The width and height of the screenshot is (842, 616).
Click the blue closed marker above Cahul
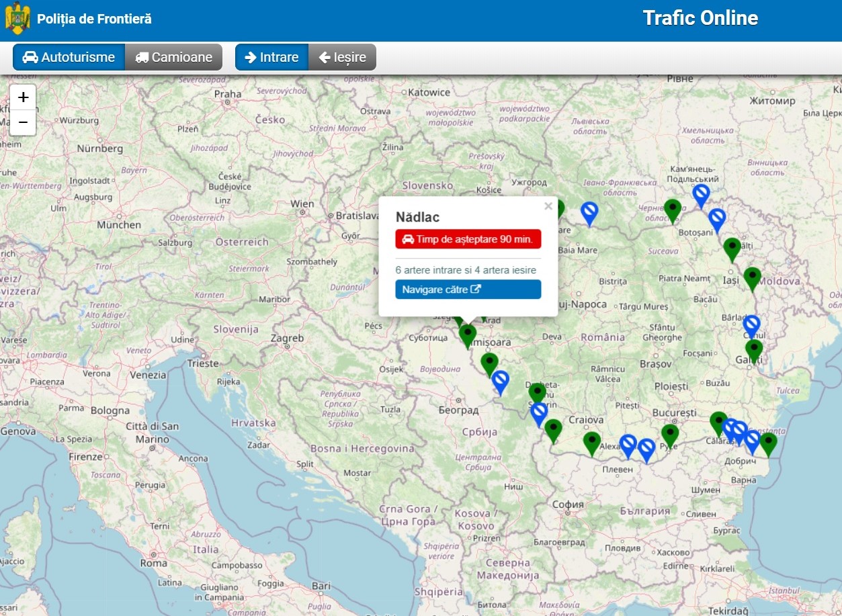[x=751, y=326]
